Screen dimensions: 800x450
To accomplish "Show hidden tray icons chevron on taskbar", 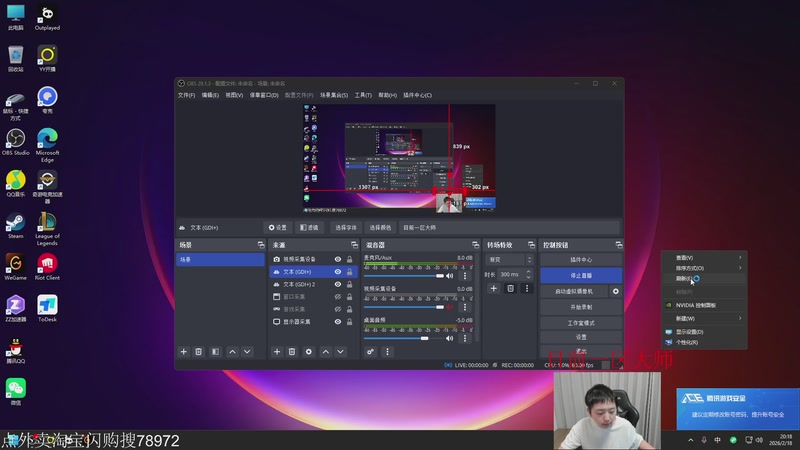I will [x=691, y=440].
